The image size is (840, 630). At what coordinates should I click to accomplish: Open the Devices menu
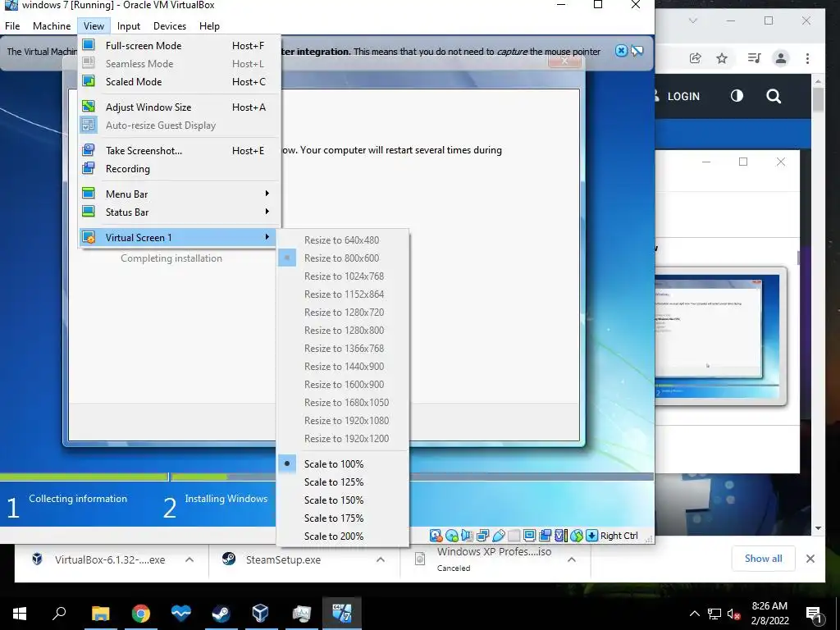pos(170,25)
